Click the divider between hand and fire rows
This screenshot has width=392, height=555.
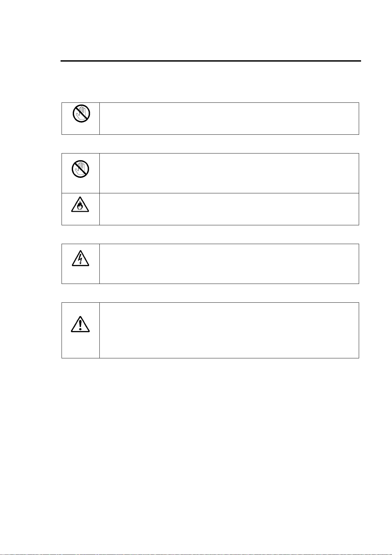(210, 193)
